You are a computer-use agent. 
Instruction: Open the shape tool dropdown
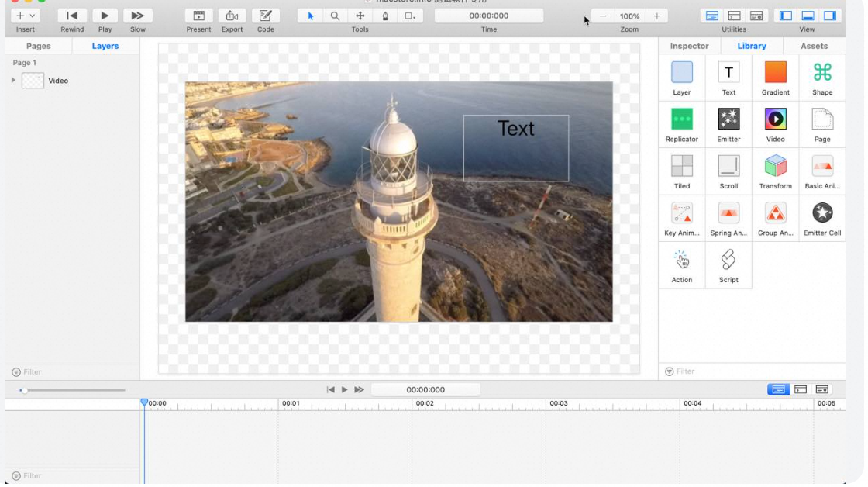pyautogui.click(x=410, y=16)
